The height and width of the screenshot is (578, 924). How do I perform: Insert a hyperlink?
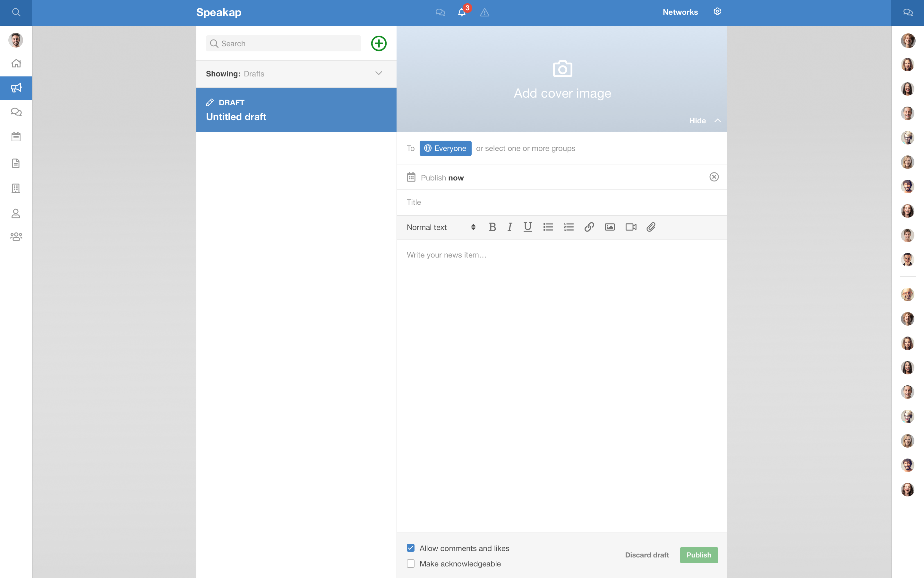589,227
